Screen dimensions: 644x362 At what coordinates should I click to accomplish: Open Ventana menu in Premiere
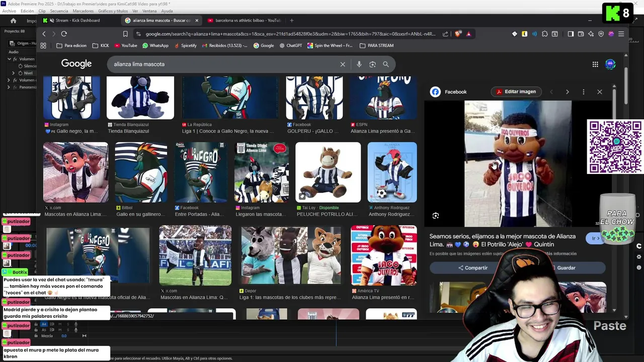149,11
